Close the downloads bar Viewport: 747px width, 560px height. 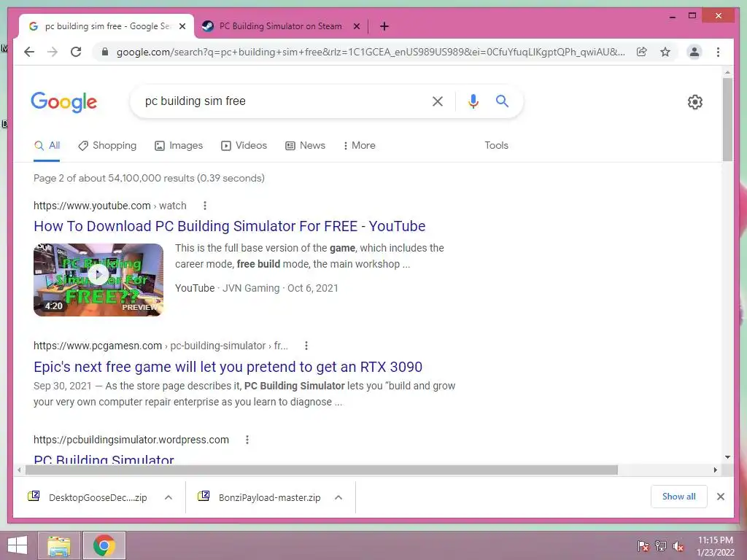click(720, 497)
